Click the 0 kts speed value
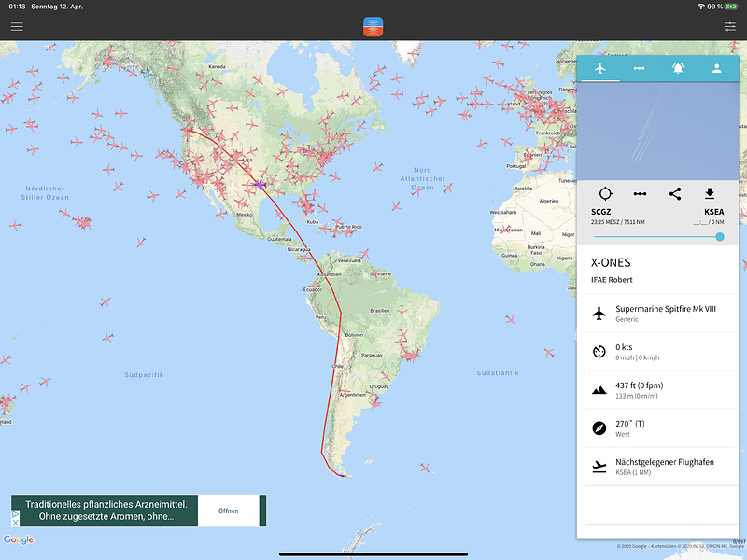This screenshot has height=560, width=747. pyautogui.click(x=624, y=347)
